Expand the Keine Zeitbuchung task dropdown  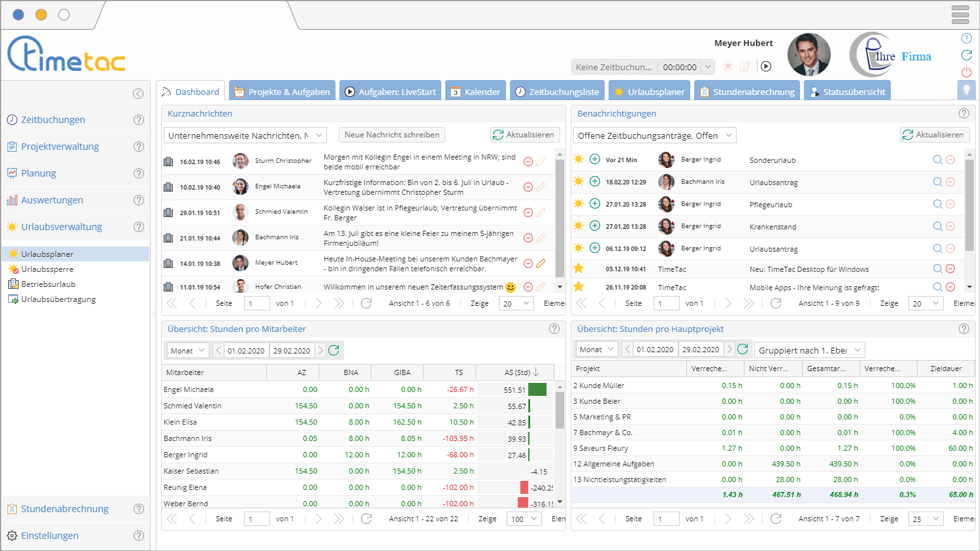pos(708,67)
